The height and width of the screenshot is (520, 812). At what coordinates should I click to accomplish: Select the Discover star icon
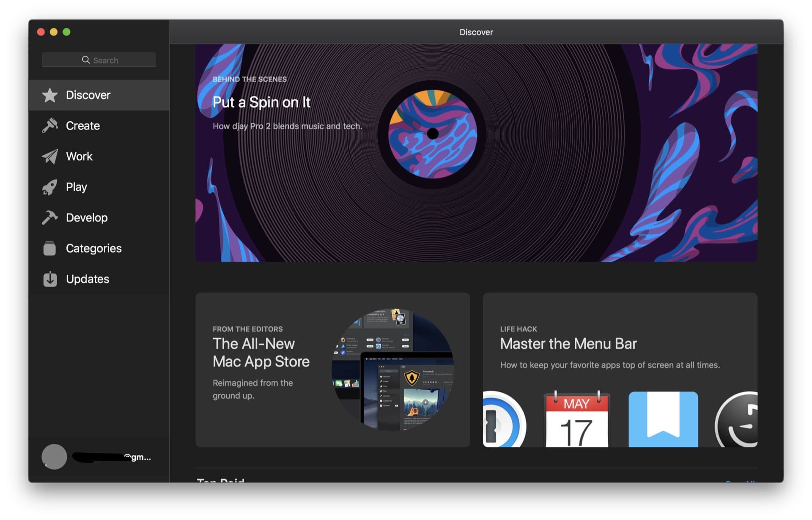click(49, 95)
